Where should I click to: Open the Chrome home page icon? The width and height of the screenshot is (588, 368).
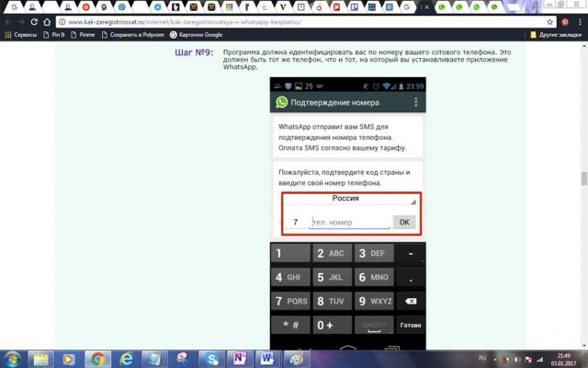click(x=47, y=22)
